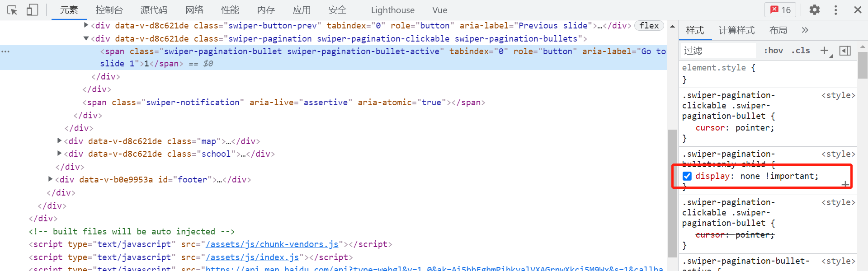Click the DOM tree scrollbar up arrow
Image resolution: width=868 pixels, height=271 pixels.
click(672, 26)
